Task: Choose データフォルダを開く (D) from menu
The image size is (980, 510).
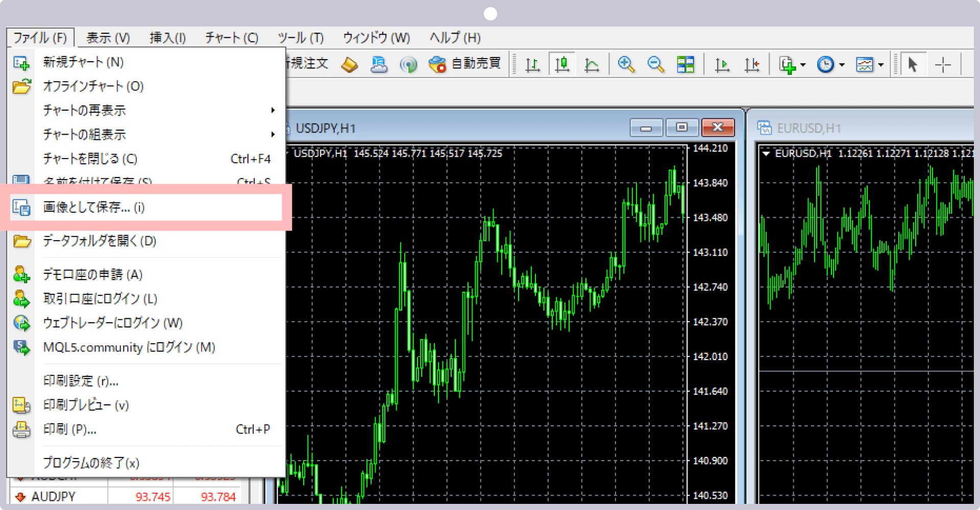Action: pyautogui.click(x=100, y=241)
